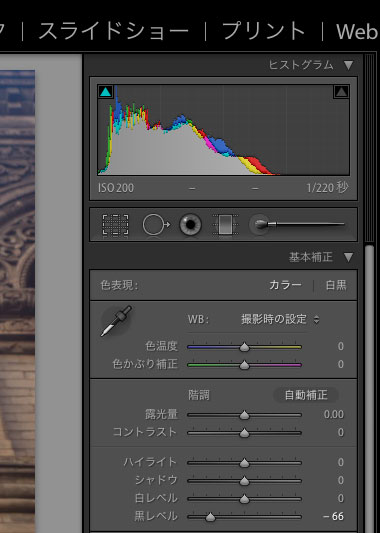The width and height of the screenshot is (380, 533).
Task: Click the 色温度 label
Action: coord(161,346)
